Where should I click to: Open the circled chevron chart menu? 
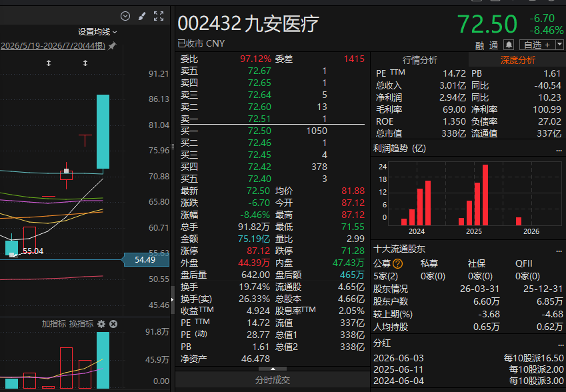pyautogui.click(x=125, y=16)
